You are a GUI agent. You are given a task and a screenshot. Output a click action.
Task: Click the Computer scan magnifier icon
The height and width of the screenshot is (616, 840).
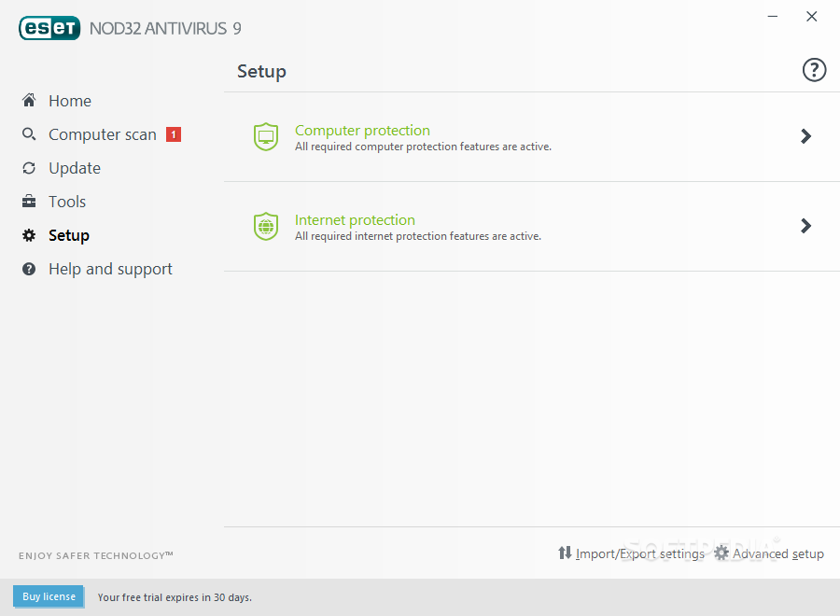[x=29, y=133]
